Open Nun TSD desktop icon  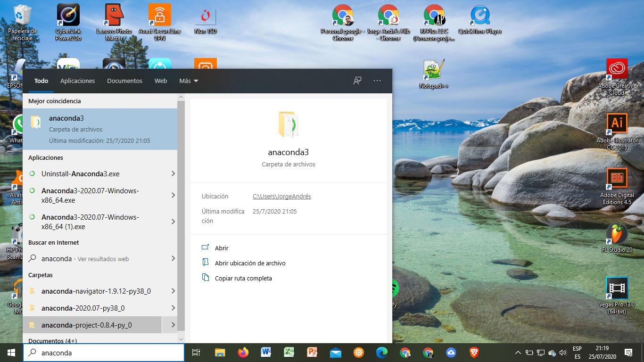[206, 20]
